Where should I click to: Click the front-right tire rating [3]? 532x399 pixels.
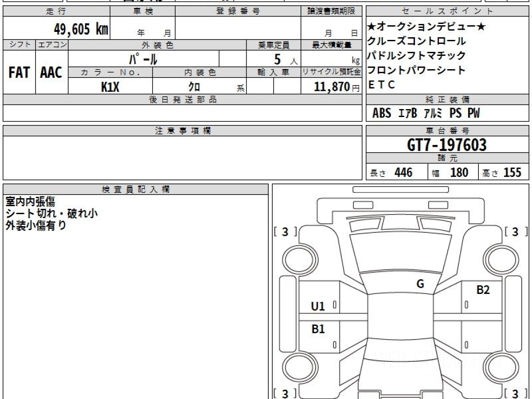[x=515, y=231]
